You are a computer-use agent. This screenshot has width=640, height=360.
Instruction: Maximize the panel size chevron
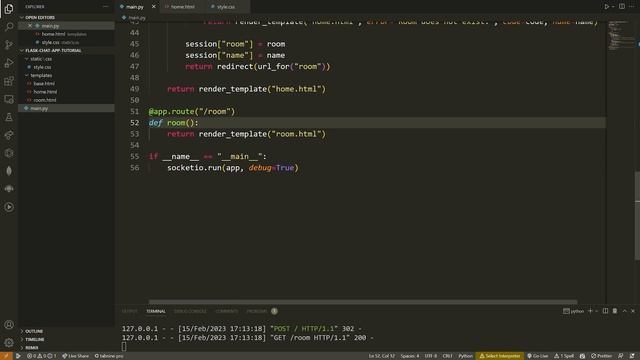pyautogui.click(x=624, y=311)
